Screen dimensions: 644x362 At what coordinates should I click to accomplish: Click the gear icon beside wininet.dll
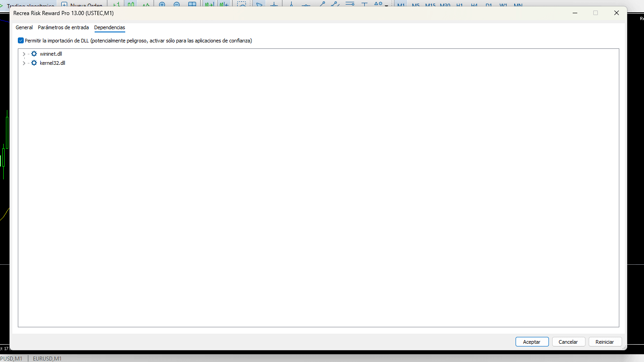[34, 54]
